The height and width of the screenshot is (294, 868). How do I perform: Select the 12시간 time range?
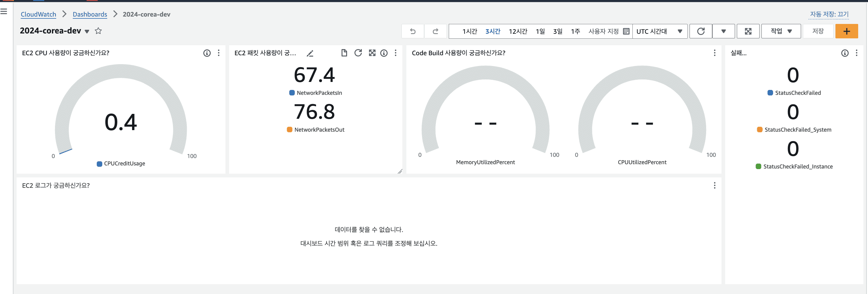518,31
